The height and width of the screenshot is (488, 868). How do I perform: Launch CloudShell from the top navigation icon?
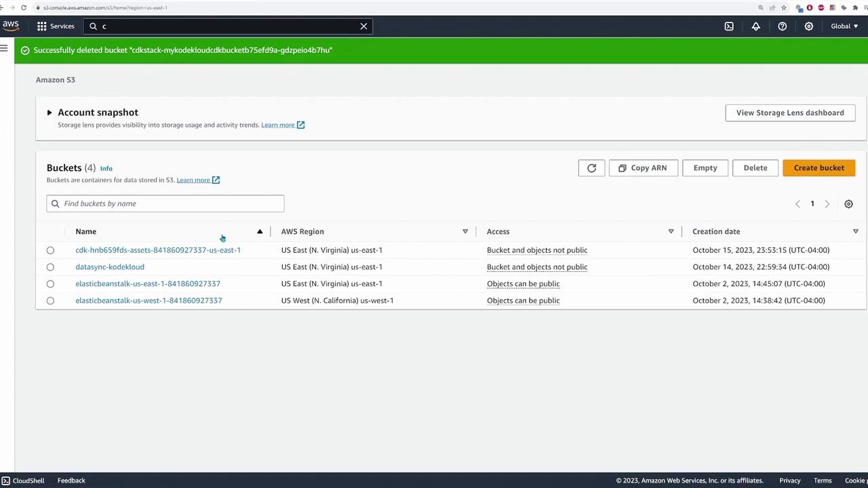point(729,26)
